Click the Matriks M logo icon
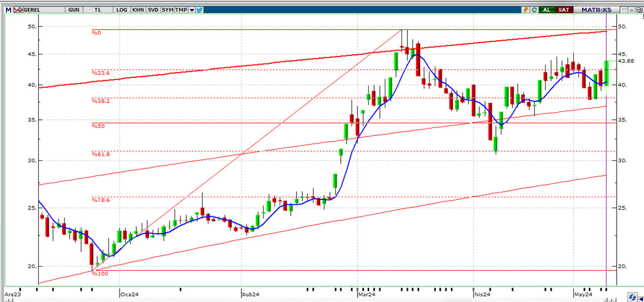The width and height of the screenshot is (644, 302). [8, 10]
